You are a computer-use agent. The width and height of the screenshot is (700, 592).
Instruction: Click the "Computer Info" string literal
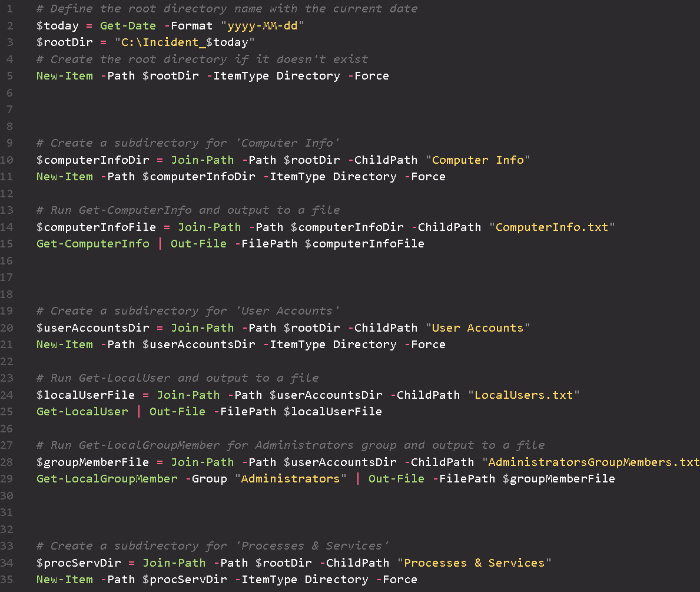[x=477, y=160]
